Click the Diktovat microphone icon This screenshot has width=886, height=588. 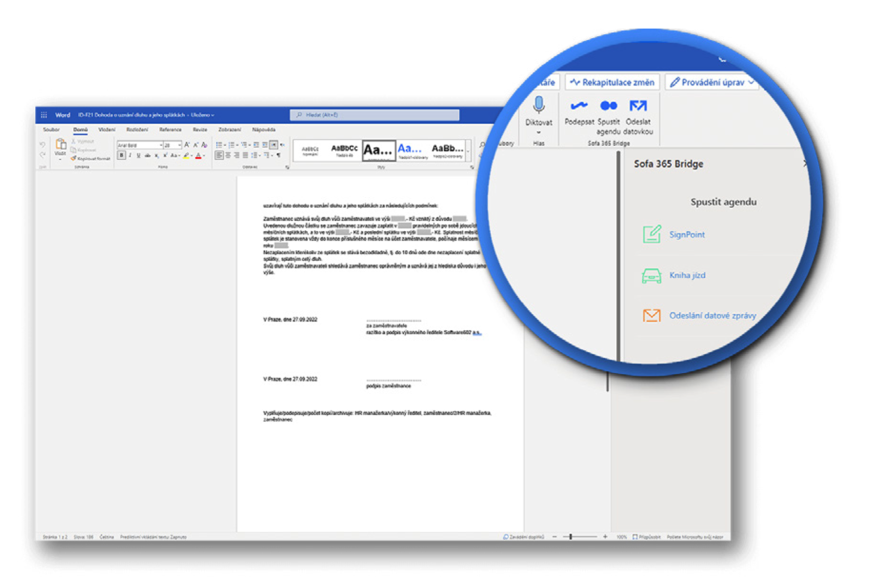click(x=538, y=105)
